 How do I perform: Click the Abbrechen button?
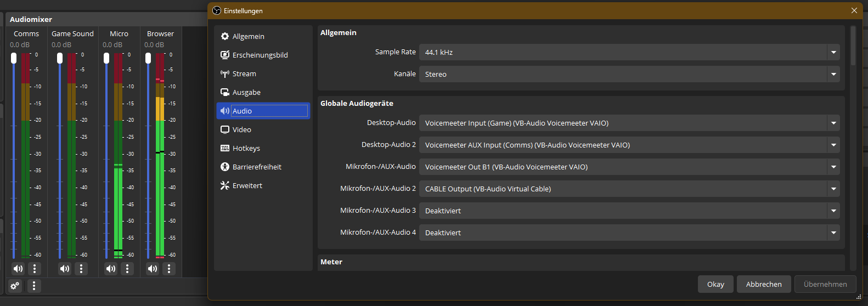(x=764, y=284)
